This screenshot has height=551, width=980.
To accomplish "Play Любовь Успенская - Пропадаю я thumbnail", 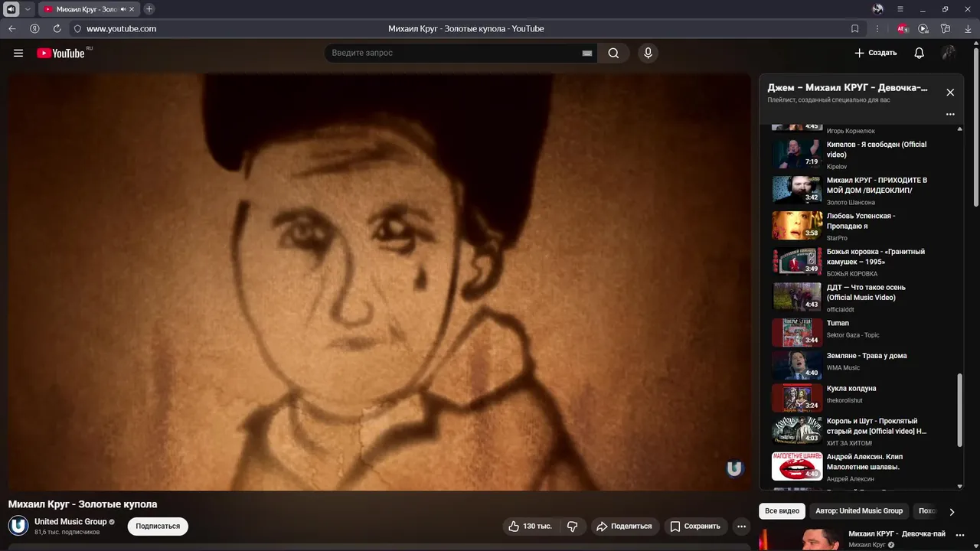I will tap(797, 226).
